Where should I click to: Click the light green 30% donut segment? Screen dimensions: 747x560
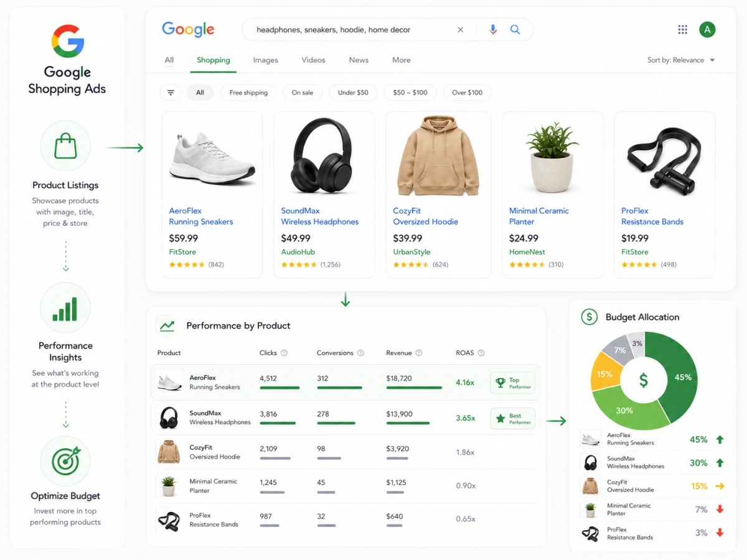624,410
